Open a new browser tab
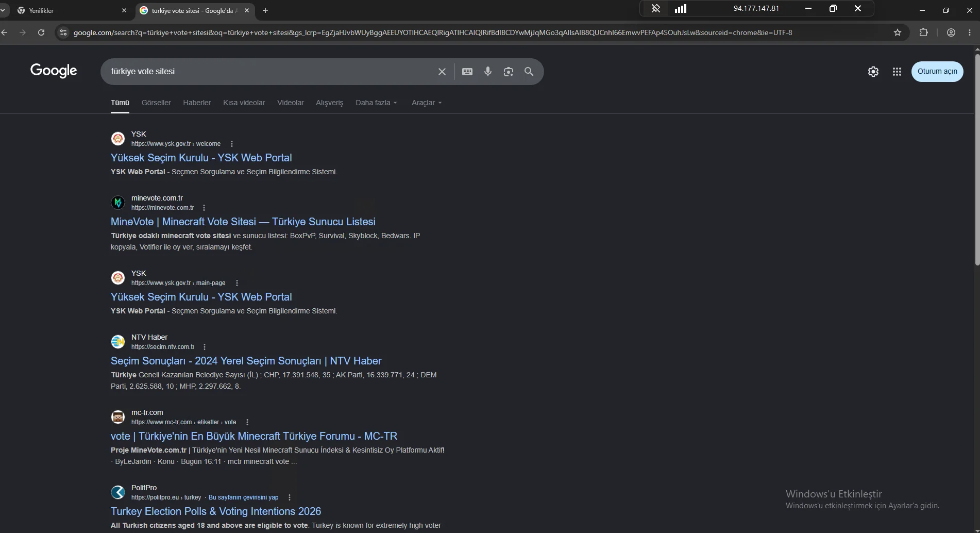 click(x=265, y=10)
